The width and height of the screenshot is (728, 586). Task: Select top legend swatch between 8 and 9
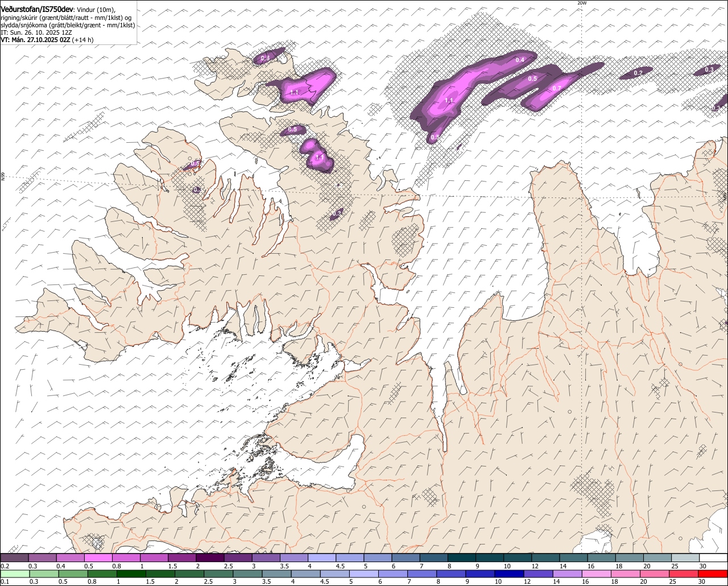[462, 558]
